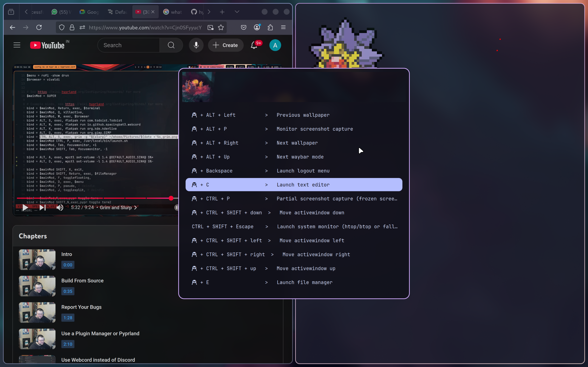Reload the page in Firefox
The image size is (588, 367).
tap(39, 28)
